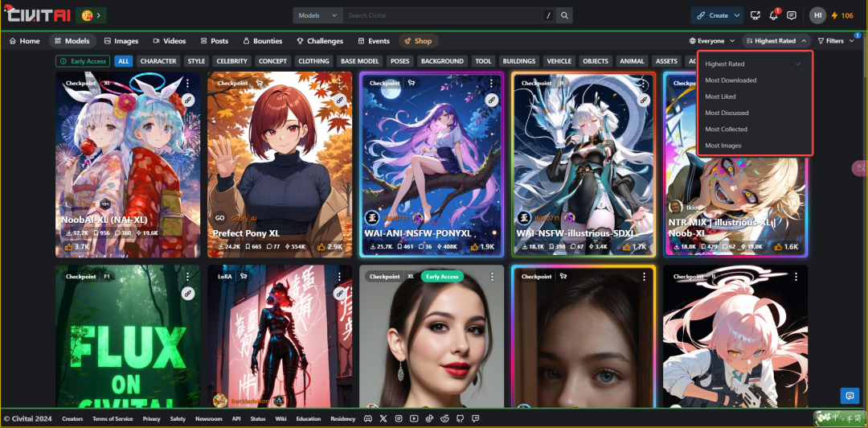Select the ALL category chip
The image size is (868, 428).
point(123,61)
